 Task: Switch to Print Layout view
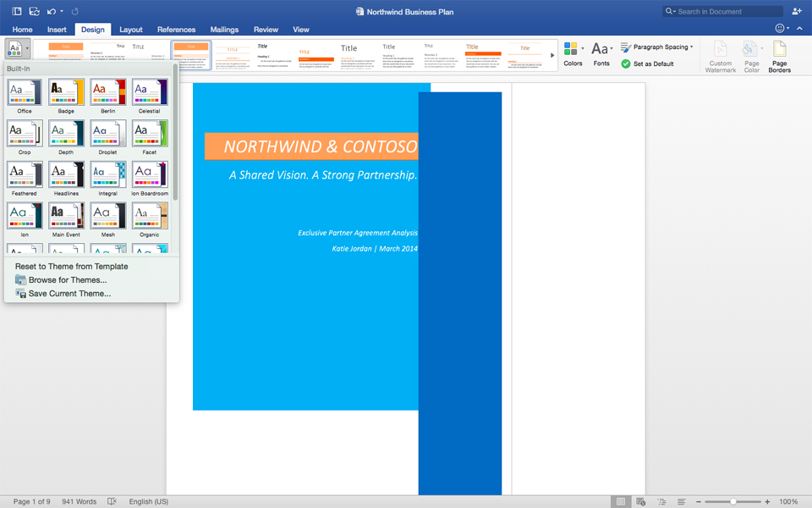(621, 501)
